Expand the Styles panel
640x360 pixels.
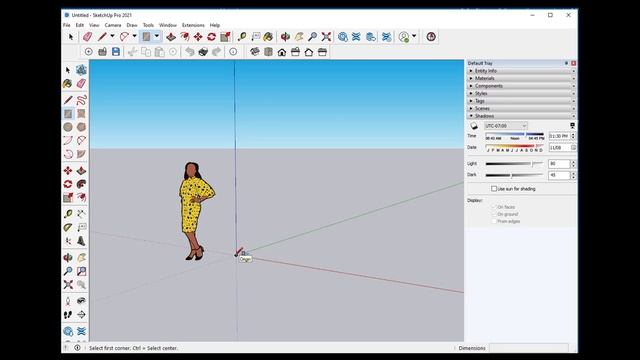[521, 93]
